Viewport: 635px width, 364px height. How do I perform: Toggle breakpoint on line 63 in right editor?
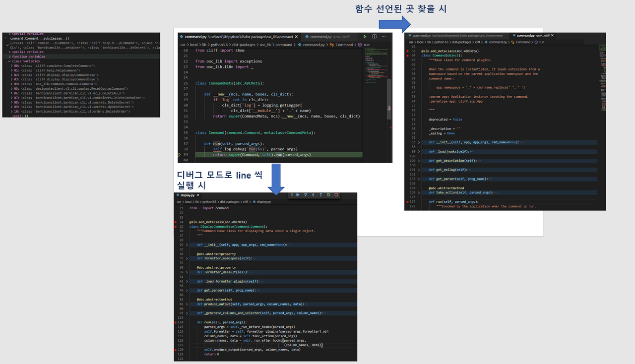[407, 51]
